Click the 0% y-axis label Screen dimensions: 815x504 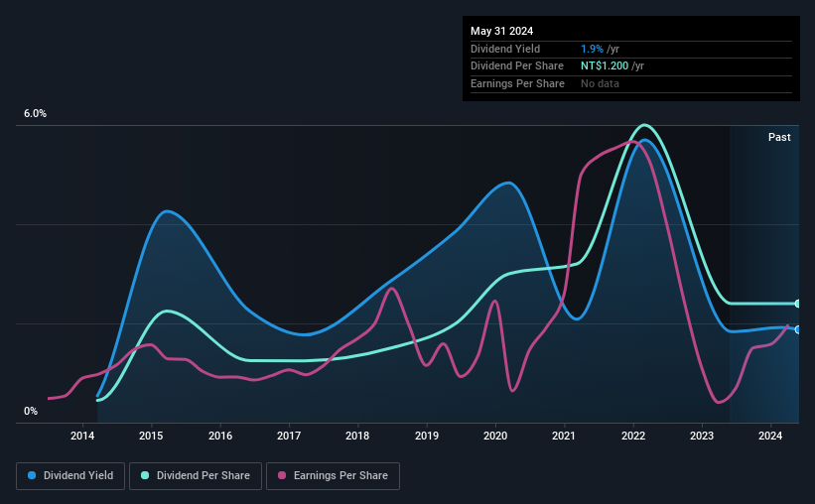[31, 411]
